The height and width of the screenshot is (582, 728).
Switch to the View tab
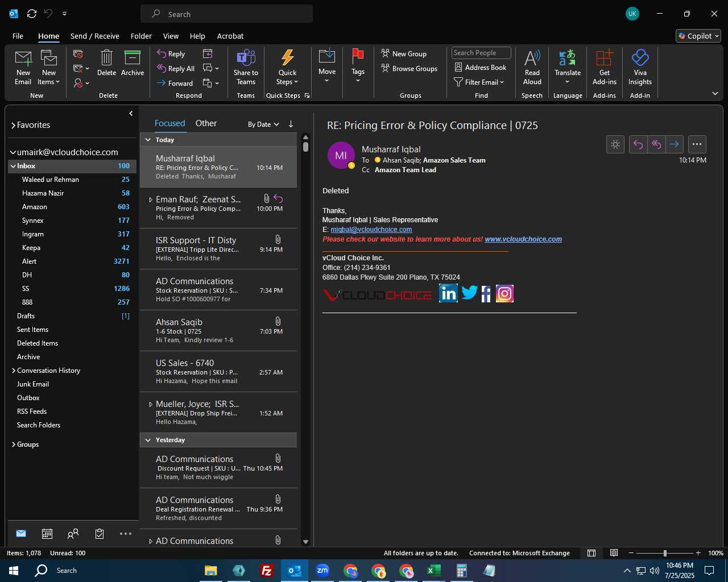click(171, 36)
